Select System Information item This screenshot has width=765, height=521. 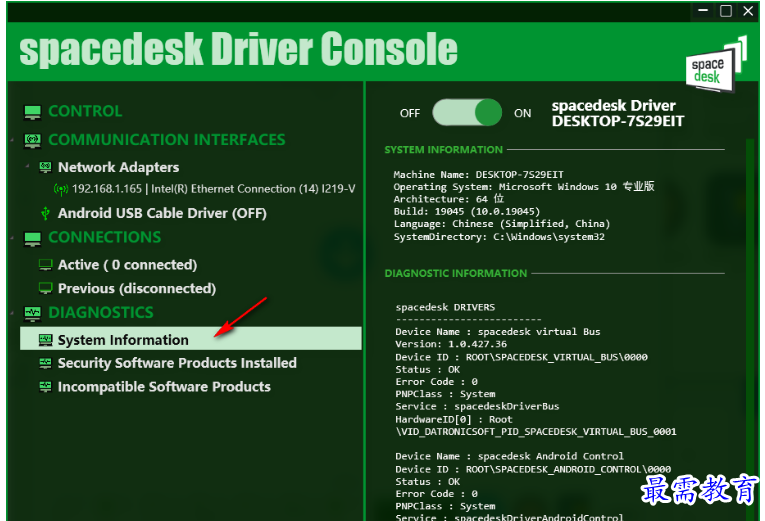191,339
